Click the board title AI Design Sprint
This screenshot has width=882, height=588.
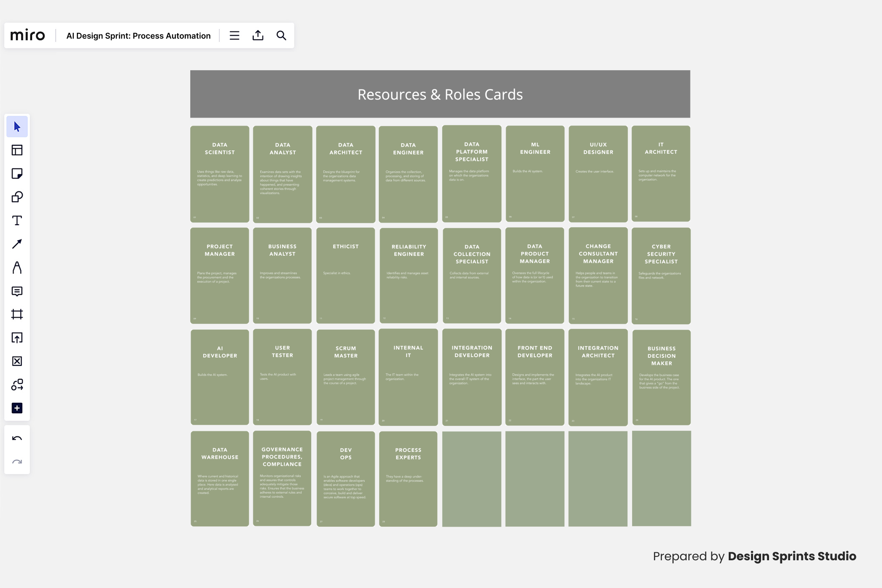point(138,36)
